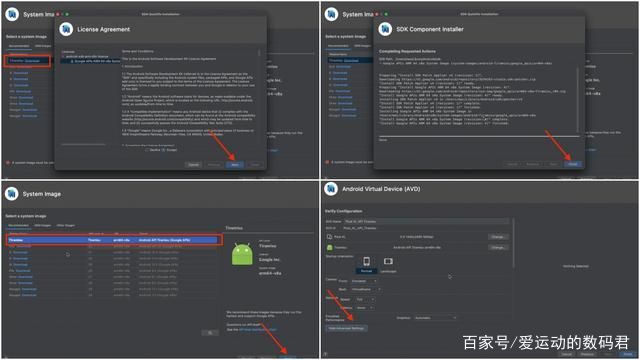The width and height of the screenshot is (640, 360).
Task: Click Finish in the SDK Component Installer
Action: pos(573,164)
